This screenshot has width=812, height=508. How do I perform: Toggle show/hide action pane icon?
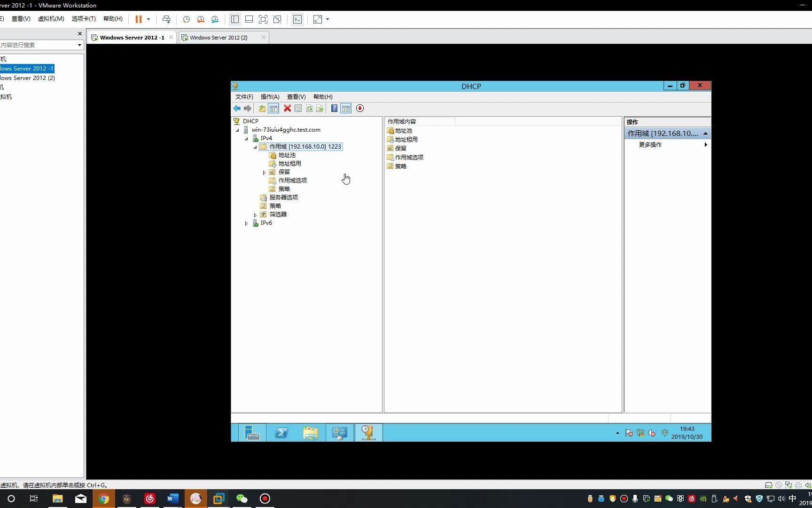point(346,109)
